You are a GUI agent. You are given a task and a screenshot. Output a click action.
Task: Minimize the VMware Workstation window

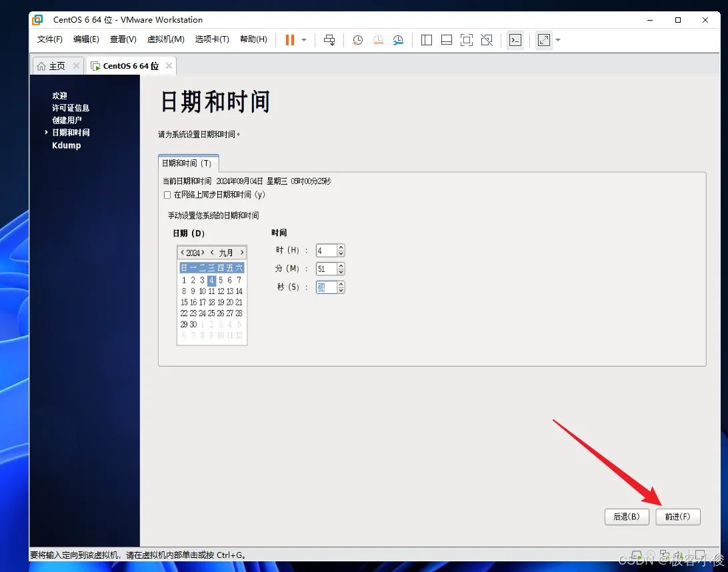650,20
